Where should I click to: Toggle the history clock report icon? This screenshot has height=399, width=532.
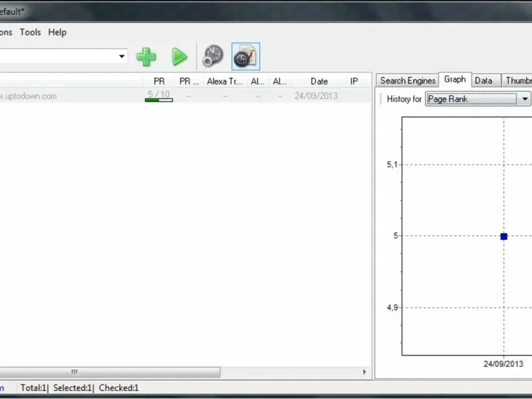coord(245,57)
